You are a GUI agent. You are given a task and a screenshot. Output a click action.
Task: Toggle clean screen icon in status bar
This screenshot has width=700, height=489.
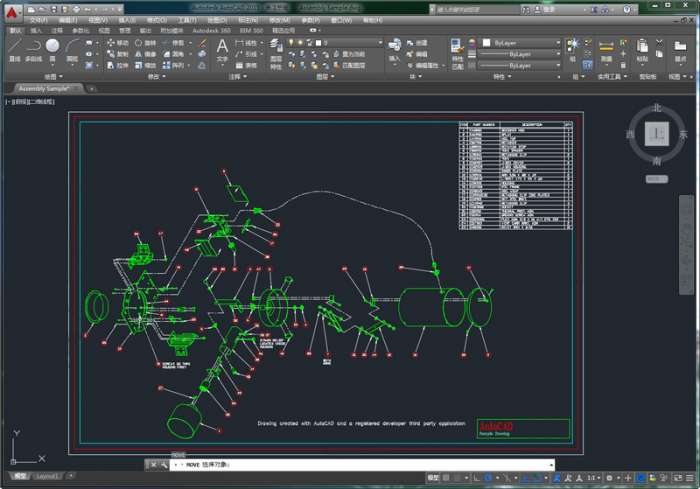(x=678, y=478)
